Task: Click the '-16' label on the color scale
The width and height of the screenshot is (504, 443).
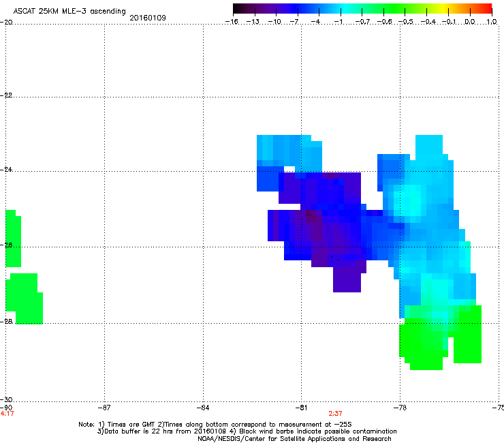Action: (x=232, y=22)
